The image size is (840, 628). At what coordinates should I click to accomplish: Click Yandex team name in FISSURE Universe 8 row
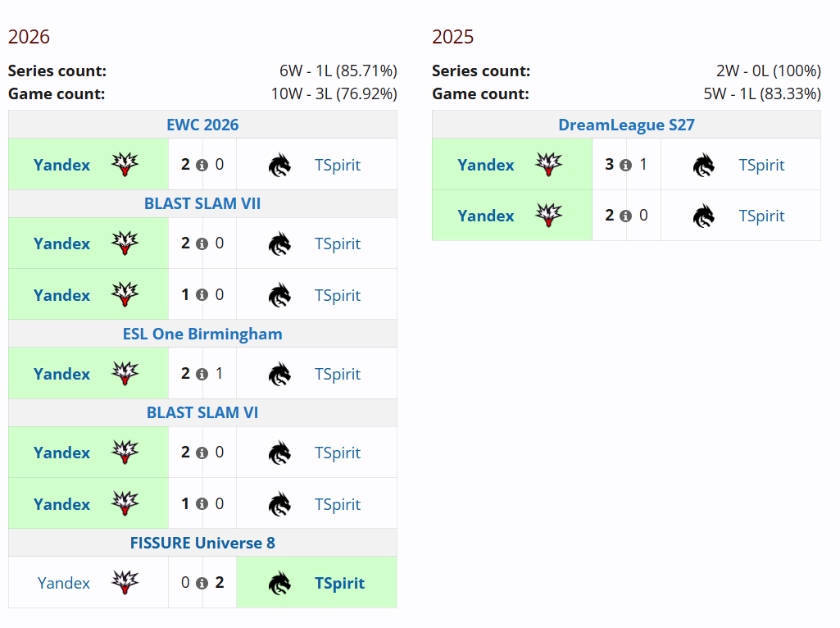(x=64, y=583)
